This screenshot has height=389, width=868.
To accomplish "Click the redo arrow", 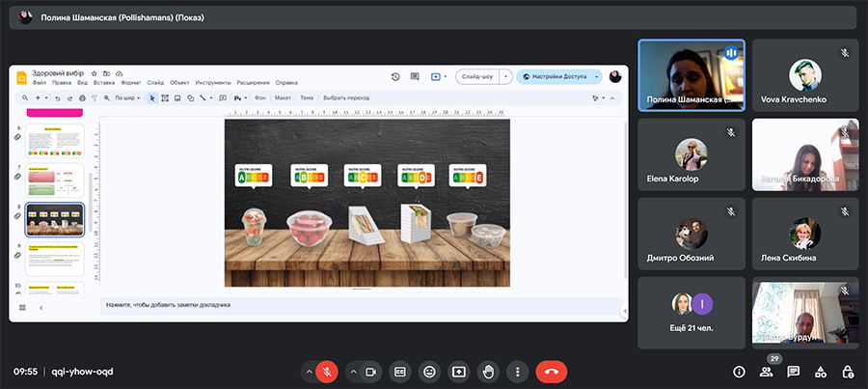I will pos(69,98).
